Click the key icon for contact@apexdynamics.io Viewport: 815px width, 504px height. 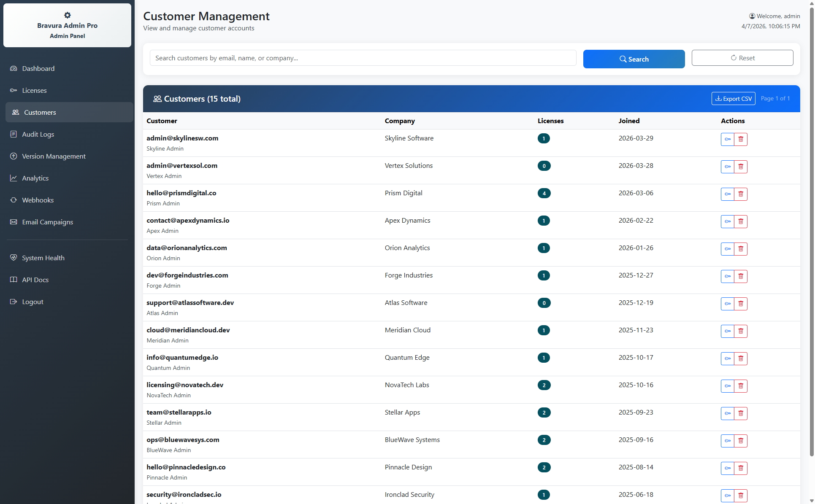click(x=728, y=221)
